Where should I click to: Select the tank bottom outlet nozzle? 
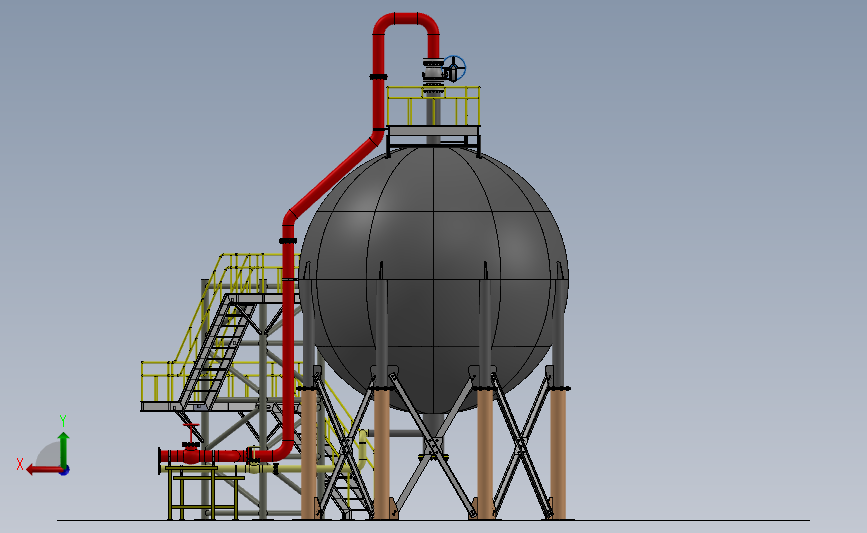[x=434, y=437]
